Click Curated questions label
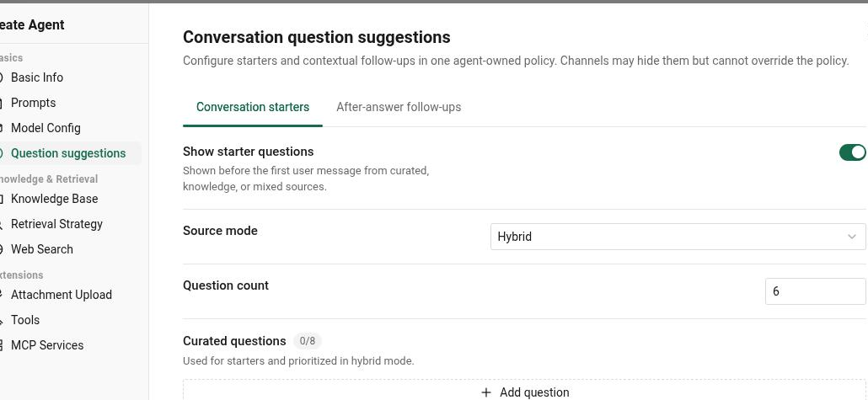Viewport: 868px width, 400px height. (235, 341)
